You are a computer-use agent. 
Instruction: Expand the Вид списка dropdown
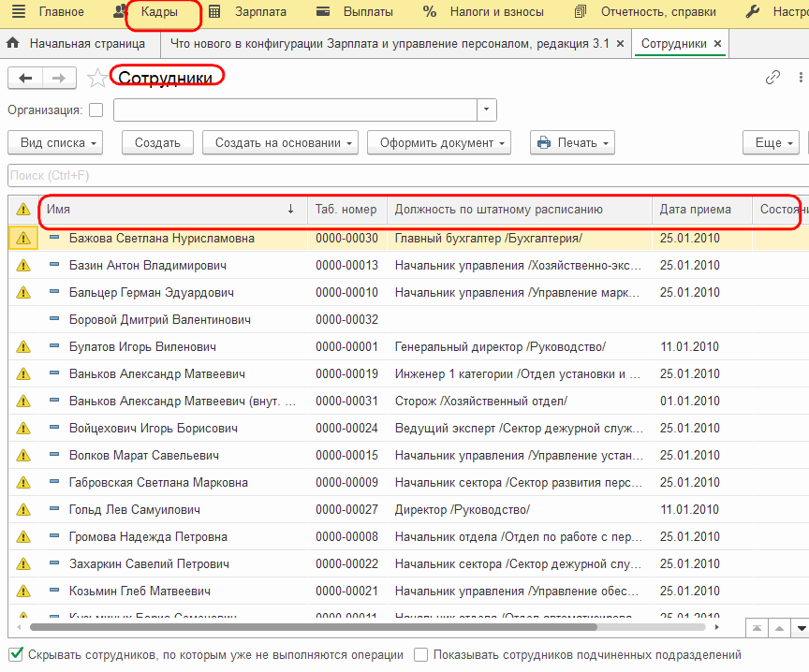(55, 143)
